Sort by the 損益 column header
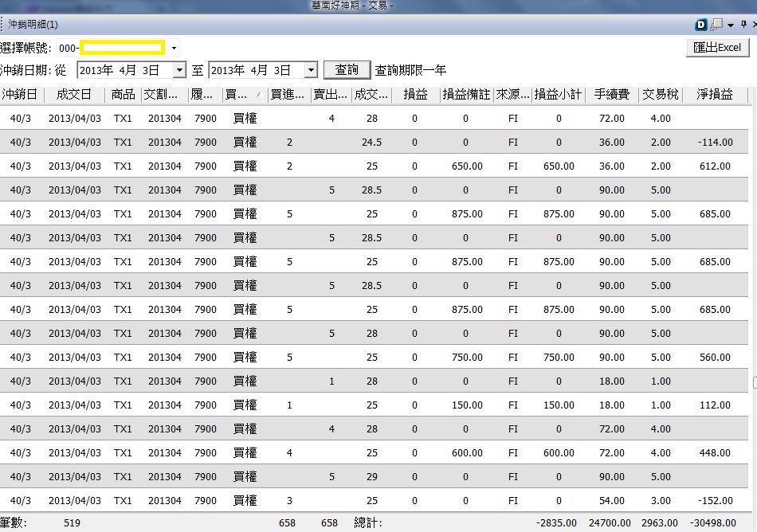757x532 pixels. [x=416, y=95]
